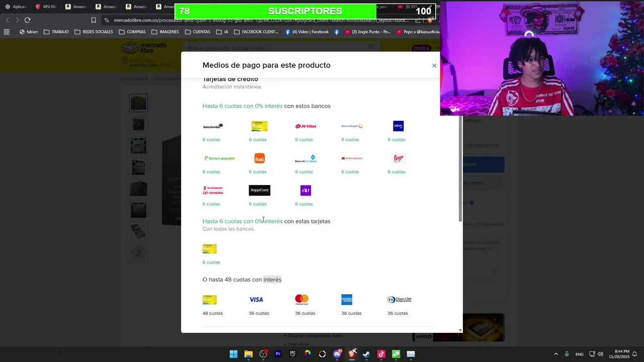The width and height of the screenshot is (644, 362).
Task: Open Discord from taskbar
Action: click(337, 354)
